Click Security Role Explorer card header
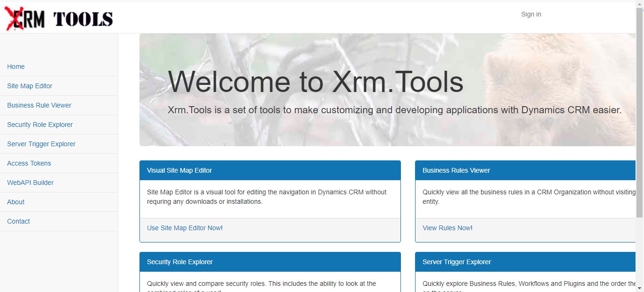Viewport: 644px width, 292px height. [x=270, y=262]
